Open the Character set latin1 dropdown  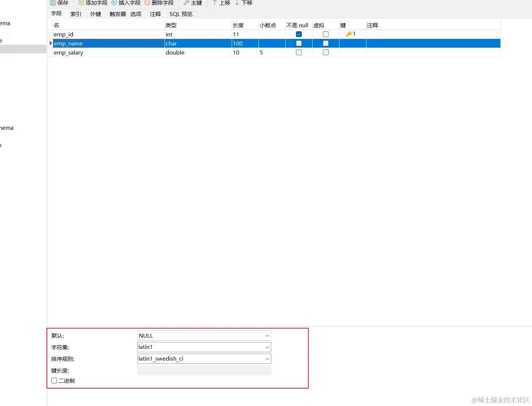click(204, 347)
